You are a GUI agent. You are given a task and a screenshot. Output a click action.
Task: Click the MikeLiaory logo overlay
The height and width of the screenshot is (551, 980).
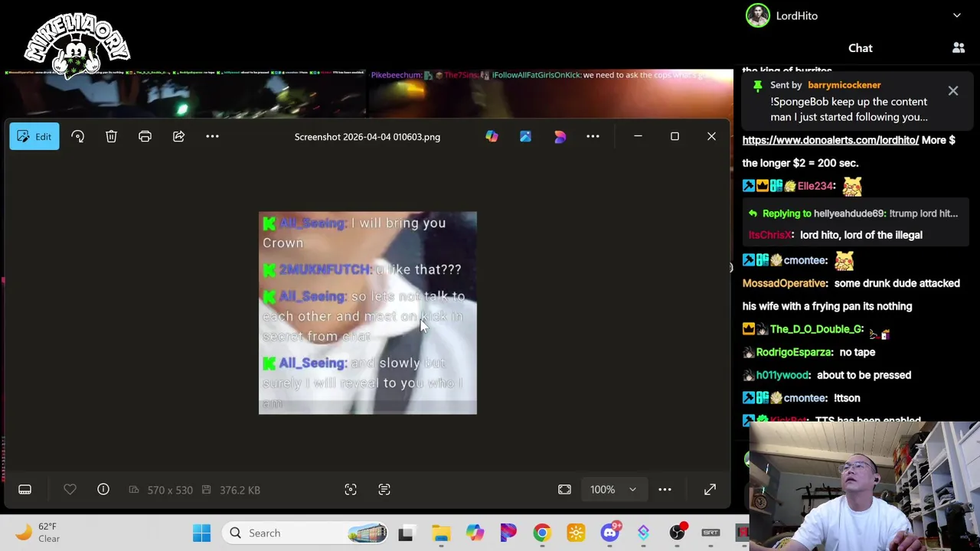pyautogui.click(x=77, y=44)
